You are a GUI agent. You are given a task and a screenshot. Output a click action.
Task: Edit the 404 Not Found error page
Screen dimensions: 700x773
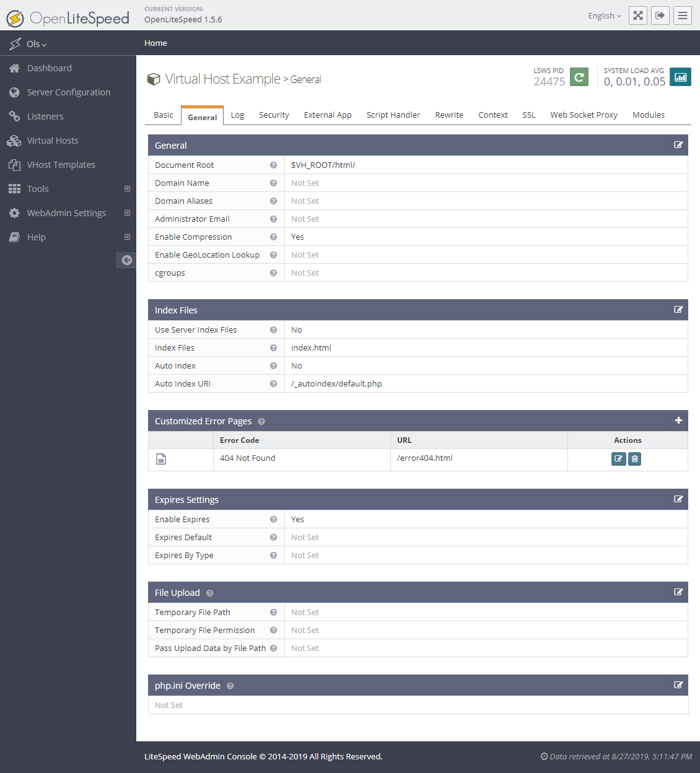[618, 458]
